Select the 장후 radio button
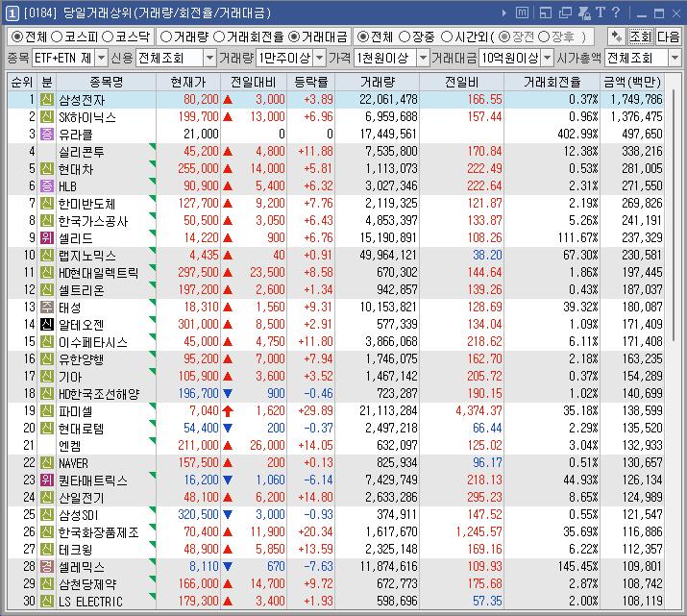 coord(544,37)
